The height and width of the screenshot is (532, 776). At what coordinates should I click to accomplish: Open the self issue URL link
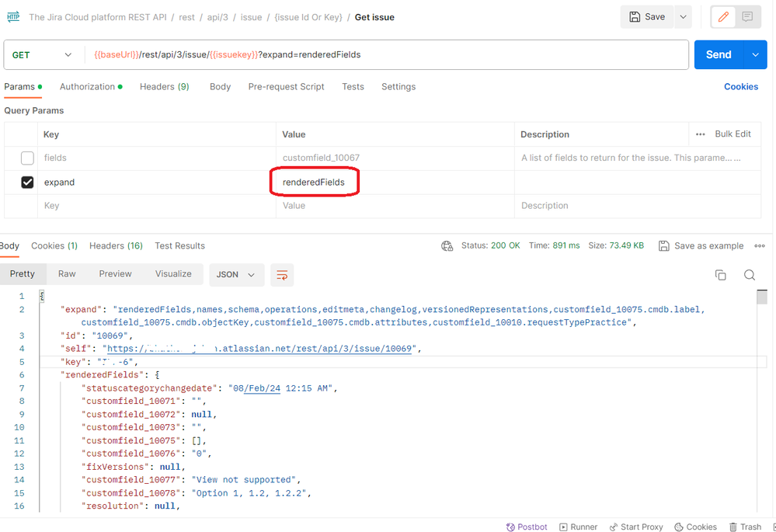pos(259,349)
